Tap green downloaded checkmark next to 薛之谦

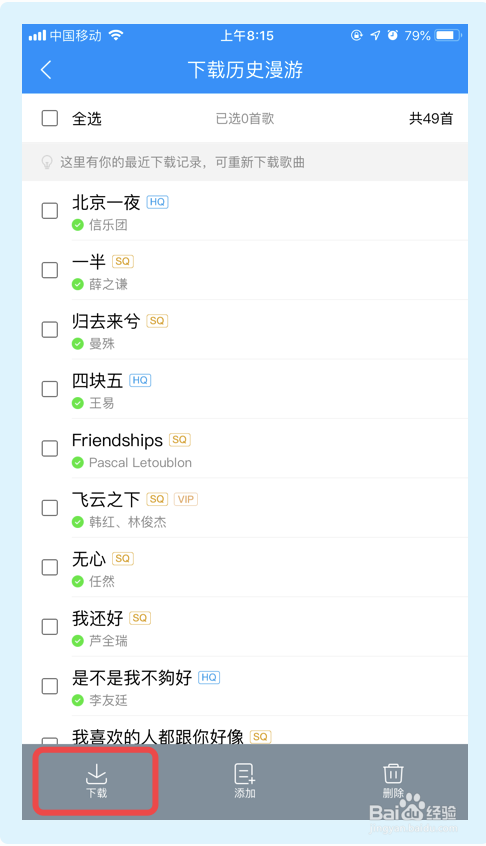point(78,284)
